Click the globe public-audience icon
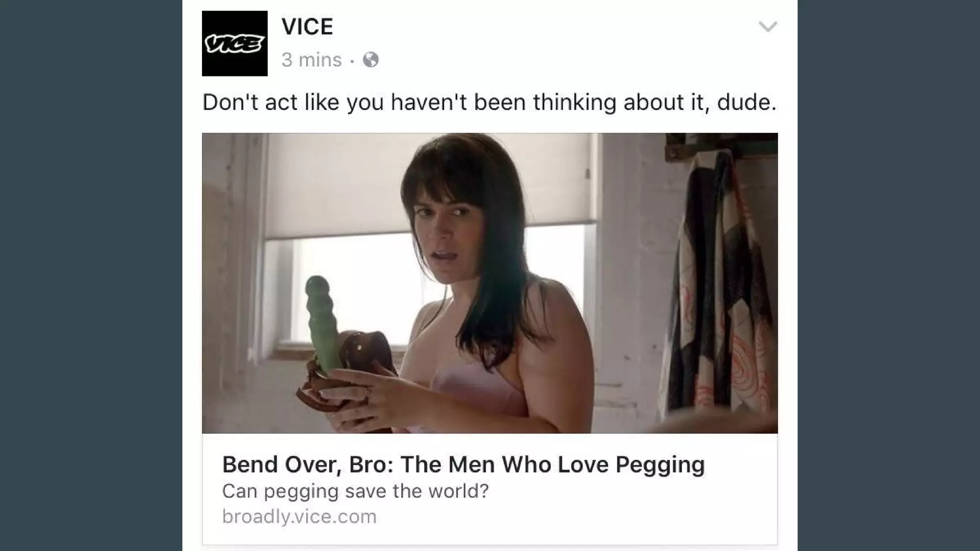Image resolution: width=980 pixels, height=551 pixels. 371,60
